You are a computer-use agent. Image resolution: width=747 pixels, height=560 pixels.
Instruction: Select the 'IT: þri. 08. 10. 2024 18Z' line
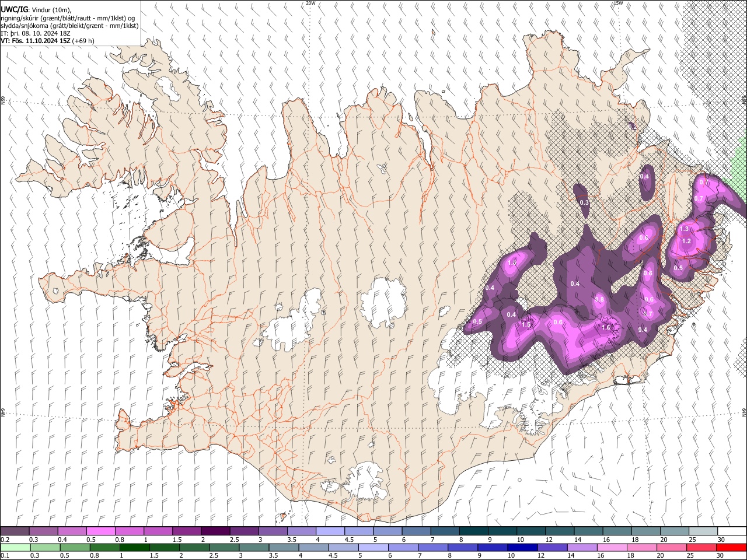click(37, 33)
